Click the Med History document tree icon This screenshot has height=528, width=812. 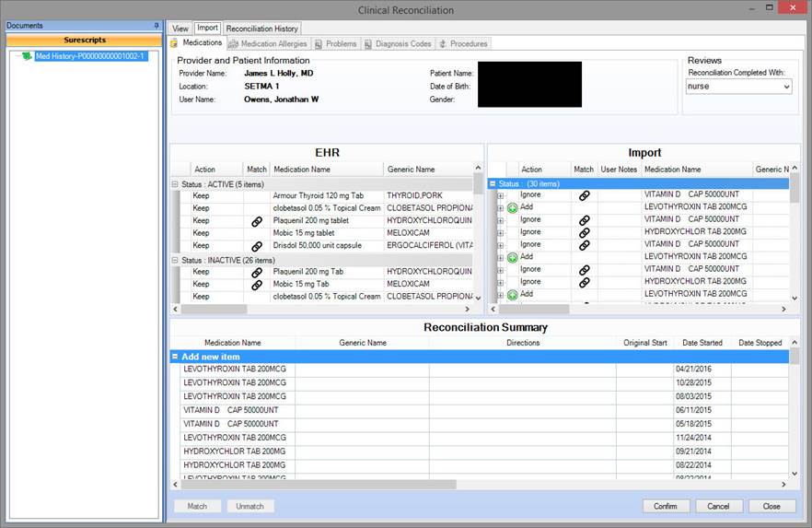(27, 56)
